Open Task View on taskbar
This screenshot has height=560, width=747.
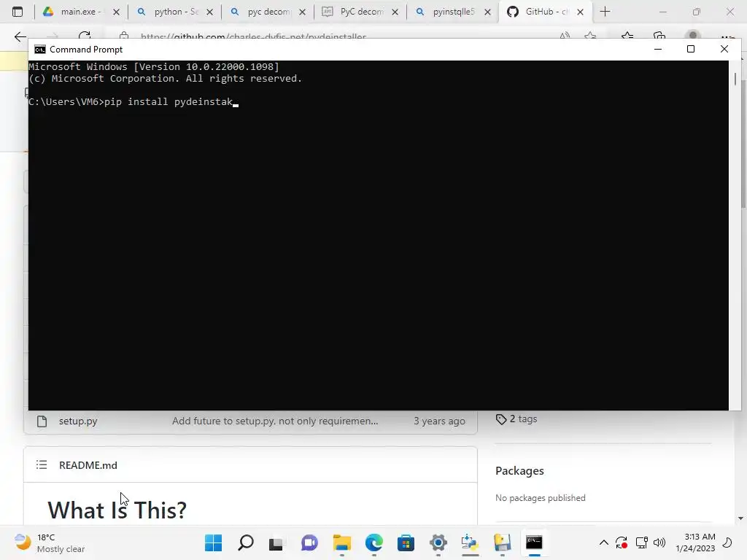276,542
